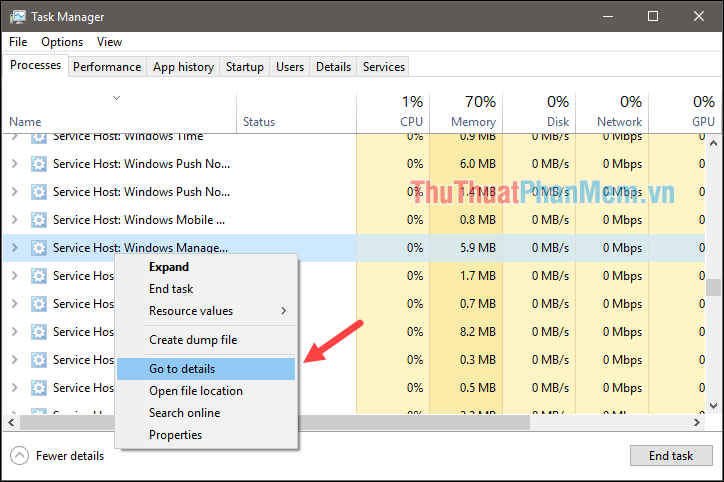Maximize the Task Manager window
The width and height of the screenshot is (724, 482).
(653, 17)
